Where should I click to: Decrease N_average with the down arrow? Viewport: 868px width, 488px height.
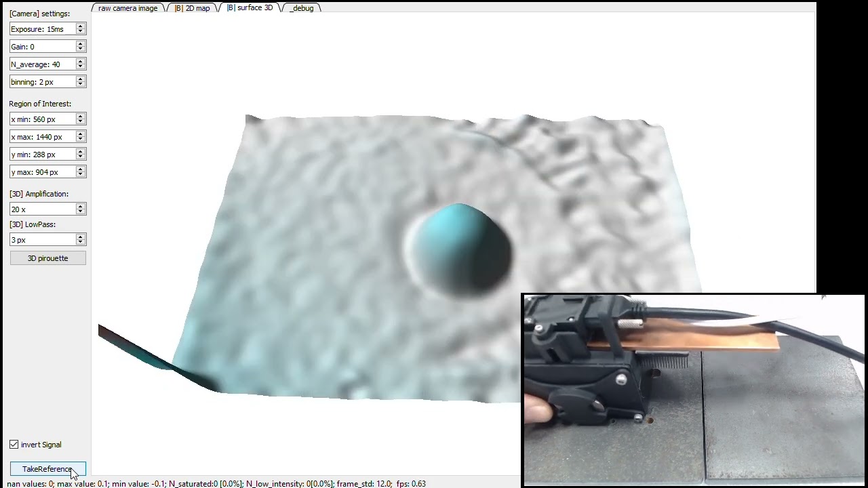(81, 67)
